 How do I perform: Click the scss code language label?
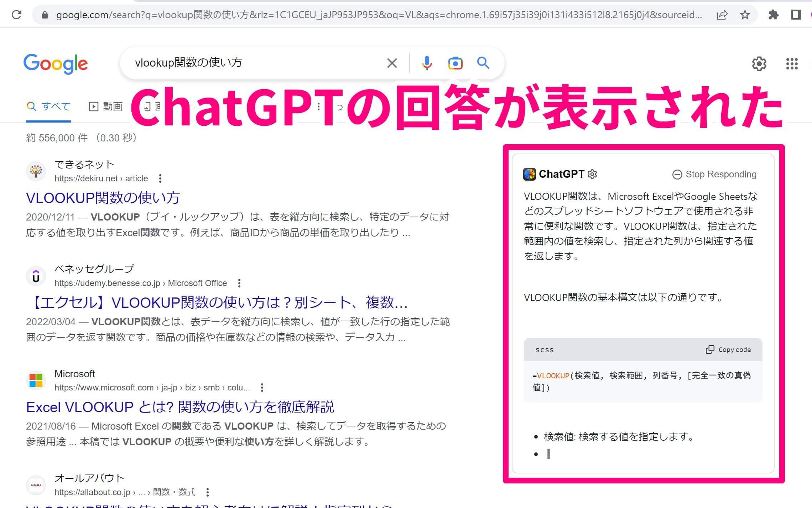tap(545, 350)
